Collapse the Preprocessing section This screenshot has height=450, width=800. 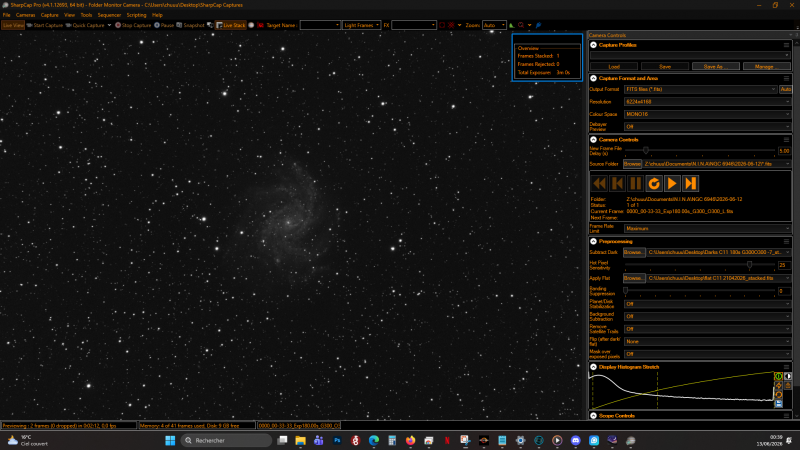[x=593, y=241]
